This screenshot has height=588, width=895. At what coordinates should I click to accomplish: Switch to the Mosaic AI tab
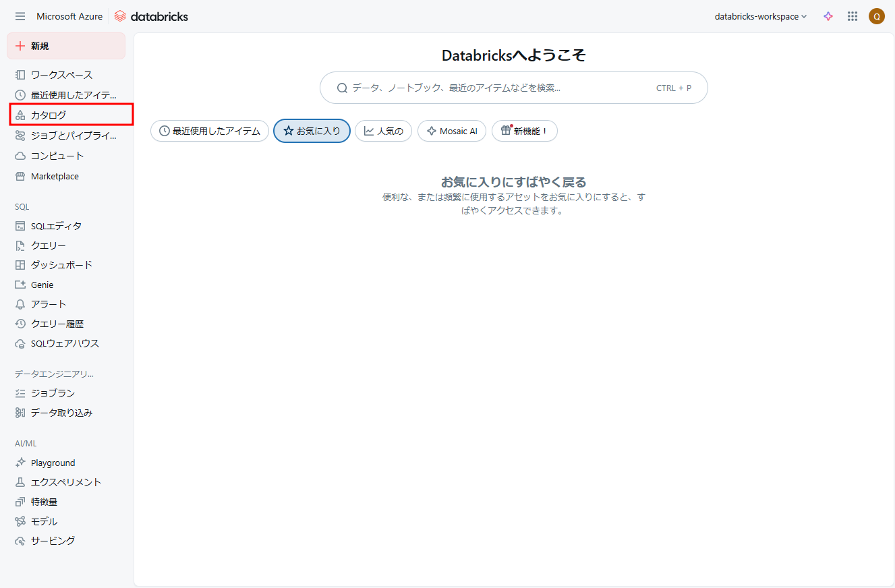click(451, 131)
